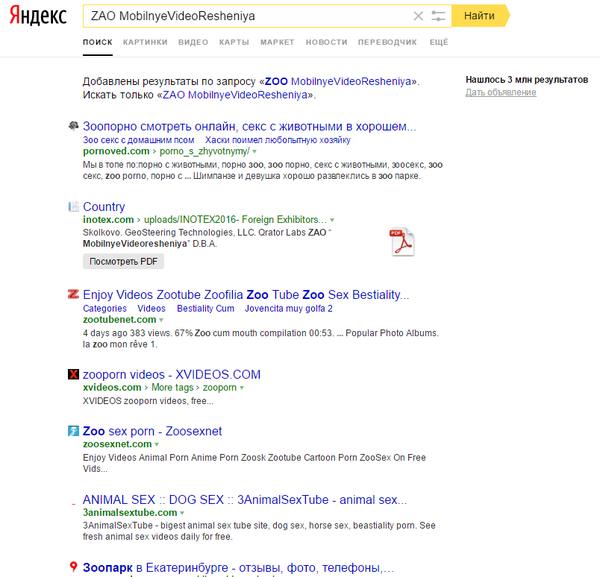Click the red map pin icon next to Зоопарк
600x577 pixels.
(x=73, y=568)
